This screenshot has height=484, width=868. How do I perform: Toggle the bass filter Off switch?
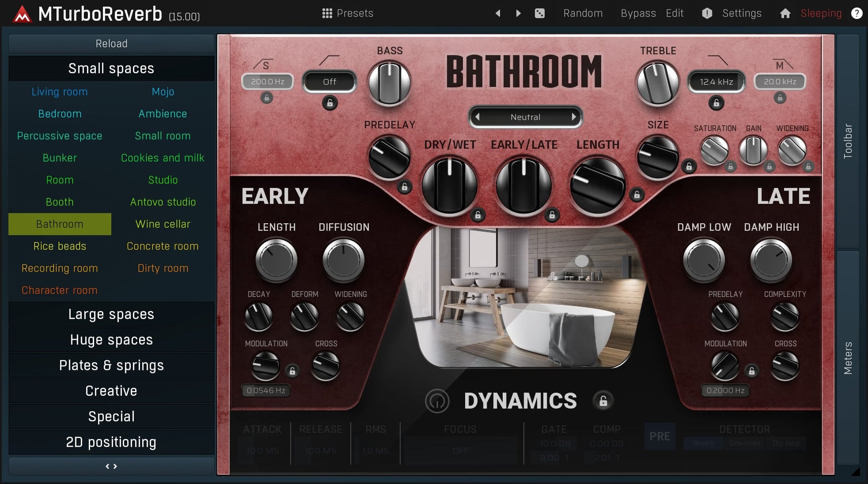click(329, 82)
